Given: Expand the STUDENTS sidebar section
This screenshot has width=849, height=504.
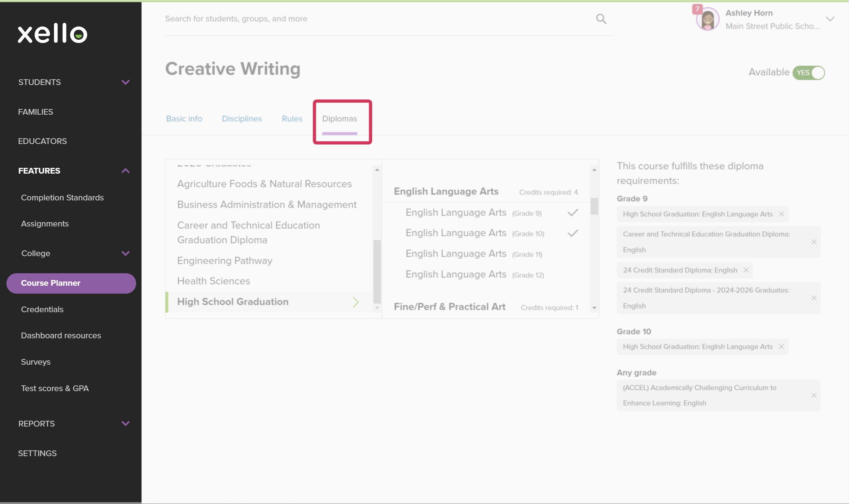Looking at the screenshot, I should [x=125, y=83].
